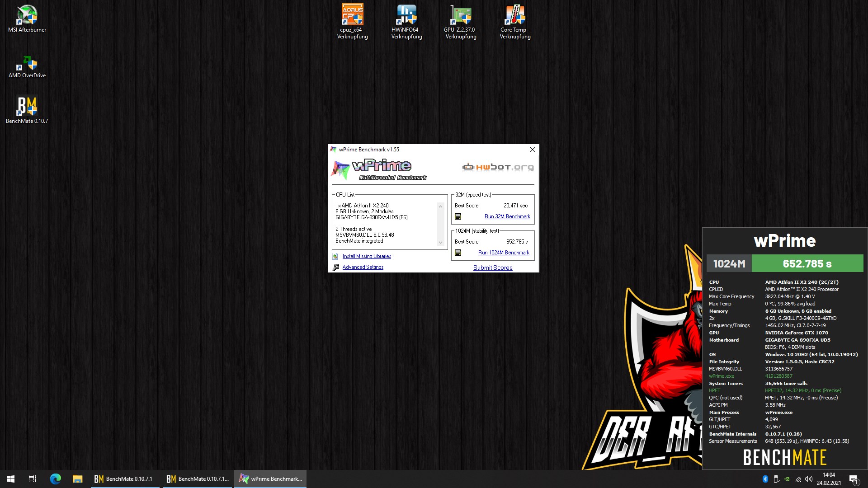Click the 20,471 sec best score

pos(516,206)
